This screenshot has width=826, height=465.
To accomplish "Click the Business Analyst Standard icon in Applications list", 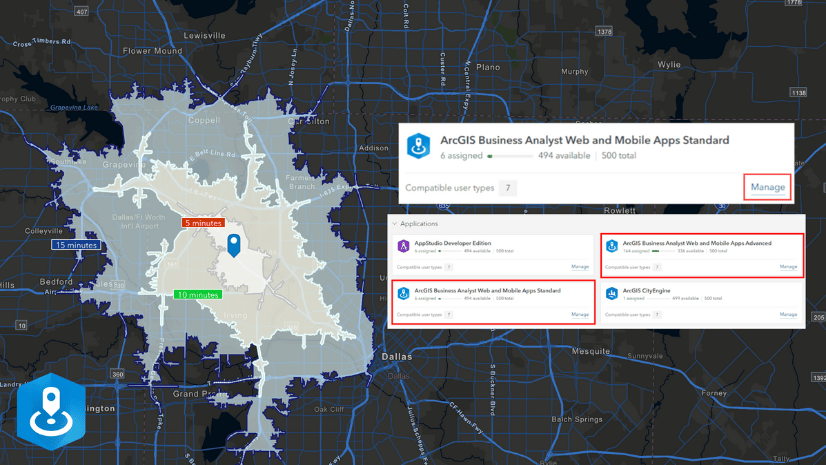I will 403,293.
